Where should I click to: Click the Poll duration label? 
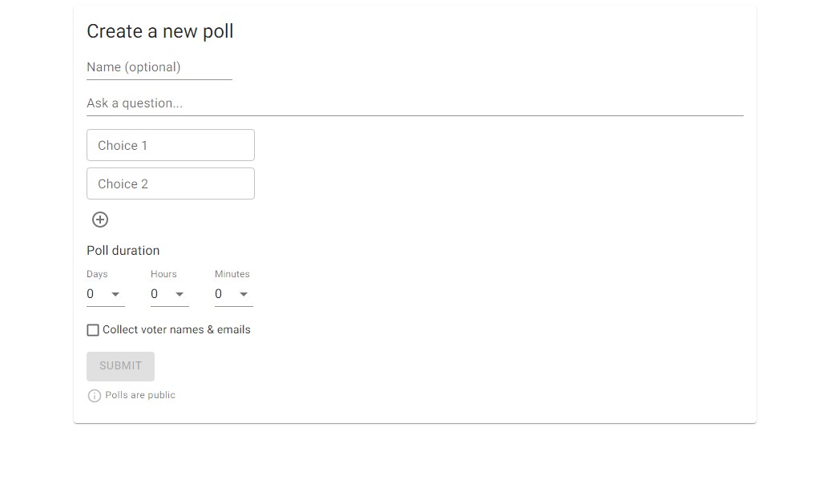[x=123, y=251]
